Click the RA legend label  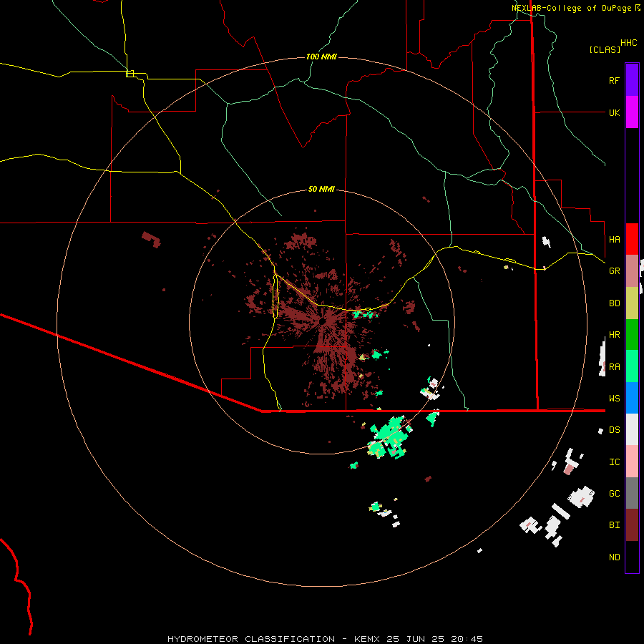point(614,367)
